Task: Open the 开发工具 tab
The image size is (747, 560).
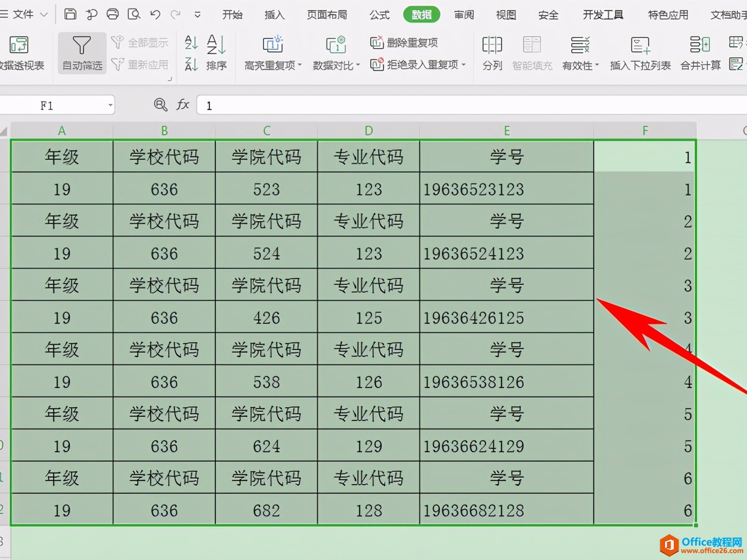Action: 603,15
